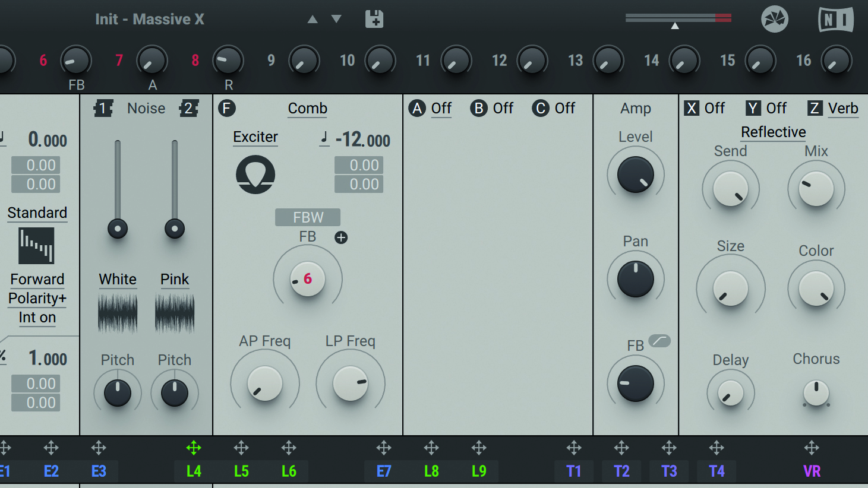The image size is (868, 488).
Task: Grab the T2 modulation drag handle
Action: pyautogui.click(x=621, y=448)
